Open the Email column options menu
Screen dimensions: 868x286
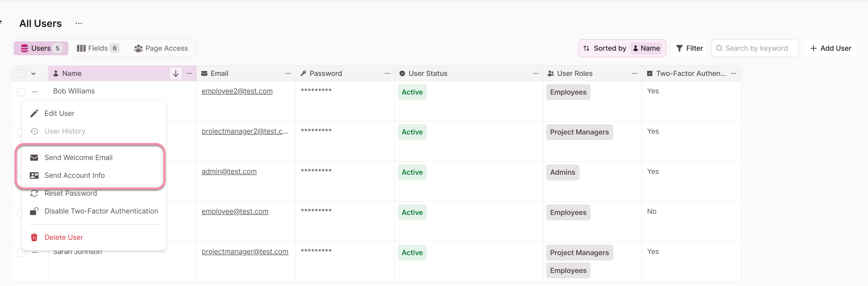click(x=288, y=74)
